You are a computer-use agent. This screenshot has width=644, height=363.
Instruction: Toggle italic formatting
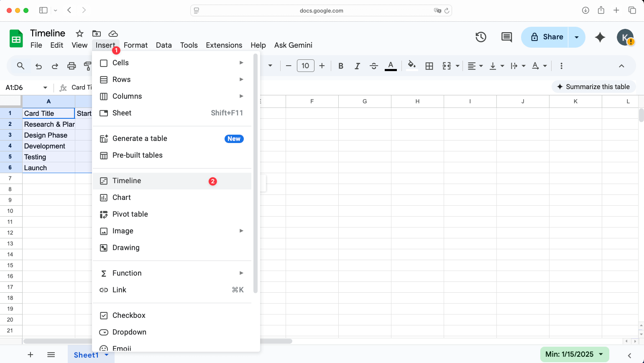[x=357, y=66]
